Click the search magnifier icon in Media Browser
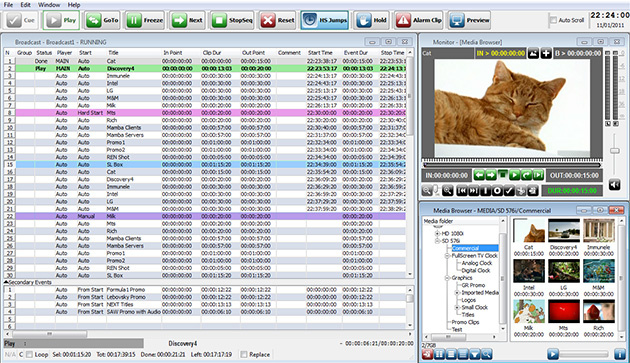Image resolution: width=630 pixels, height=363 pixels. [487, 354]
